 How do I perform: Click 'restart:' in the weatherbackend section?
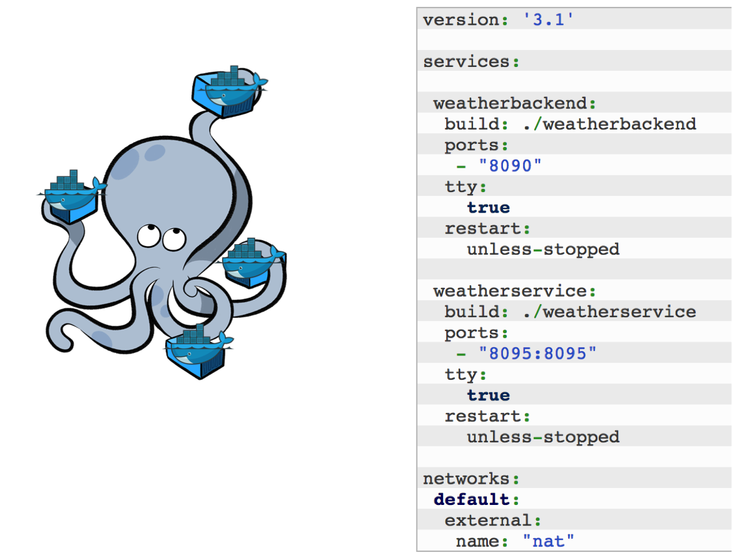pos(487,229)
